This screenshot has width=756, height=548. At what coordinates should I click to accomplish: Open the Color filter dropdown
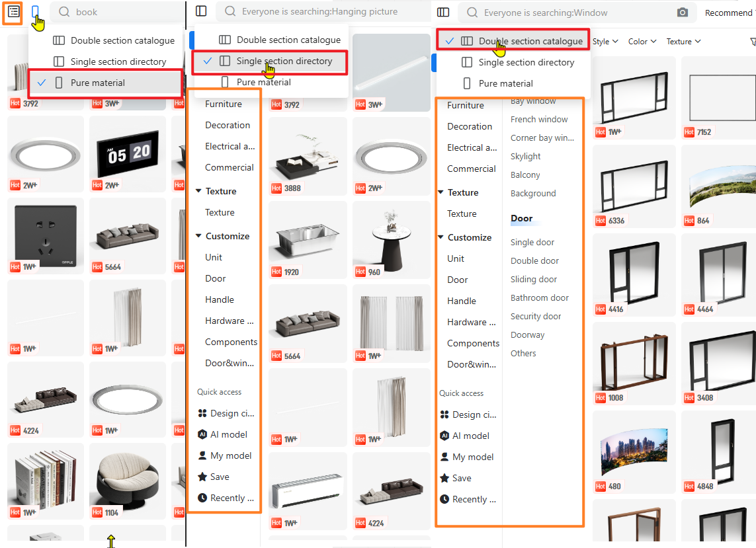point(642,42)
